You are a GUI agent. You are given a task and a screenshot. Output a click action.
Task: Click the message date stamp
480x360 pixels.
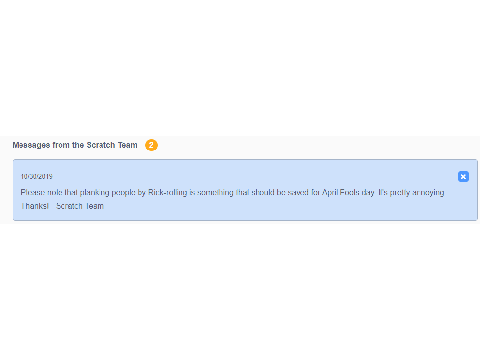coord(37,176)
